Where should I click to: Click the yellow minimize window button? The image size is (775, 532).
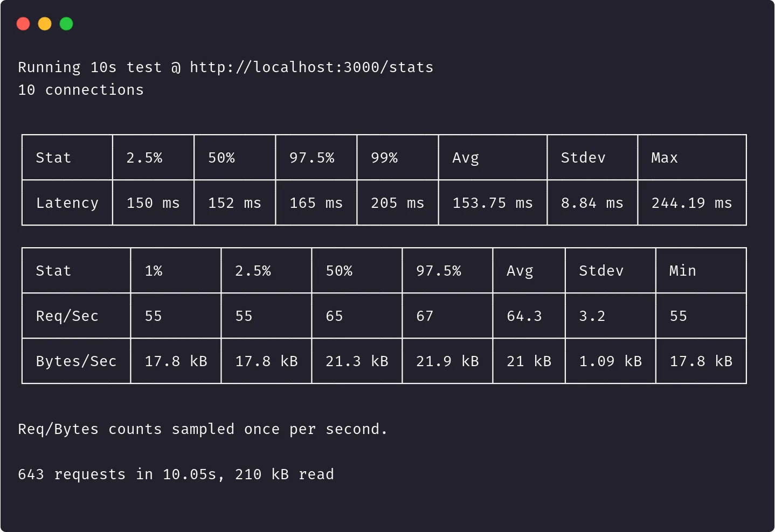tap(45, 24)
